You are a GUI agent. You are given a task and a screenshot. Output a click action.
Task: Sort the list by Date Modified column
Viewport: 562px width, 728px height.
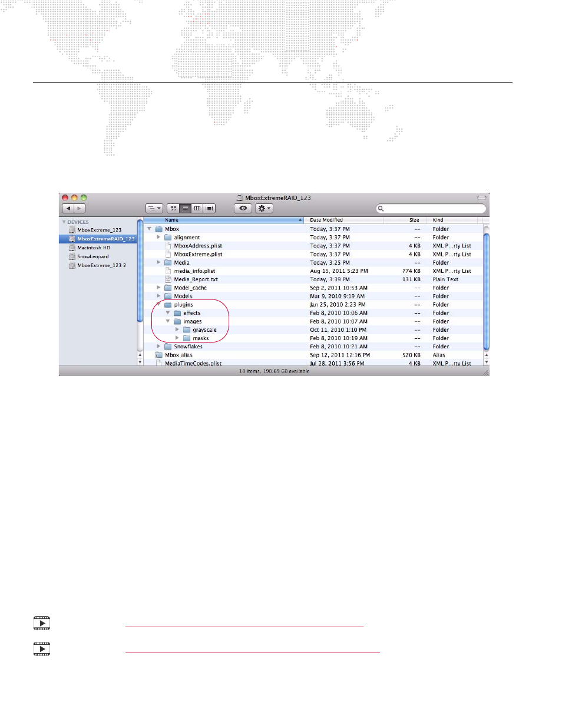(345, 220)
